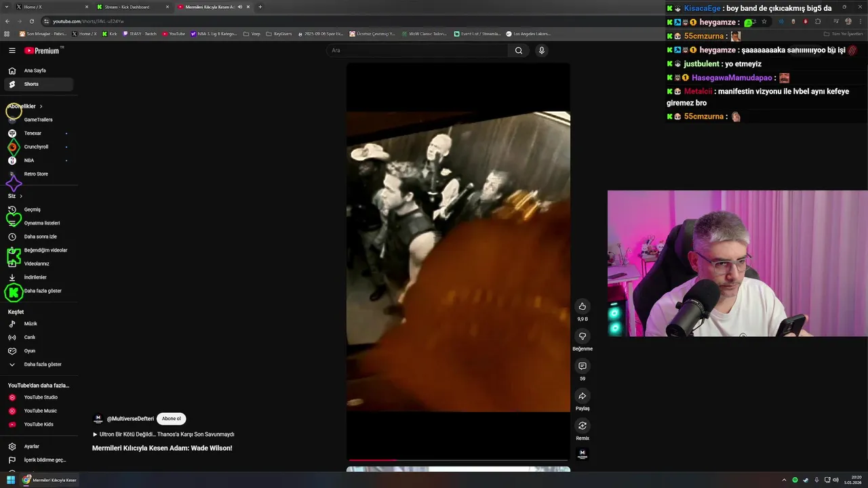Open Retro Store subscription

click(39, 174)
